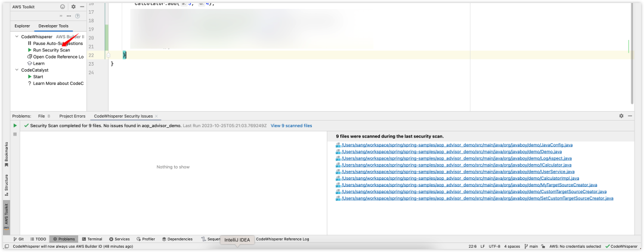Image resolution: width=644 pixels, height=252 pixels.
Task: Open Demo.java scanned file link
Action: tap(452, 152)
